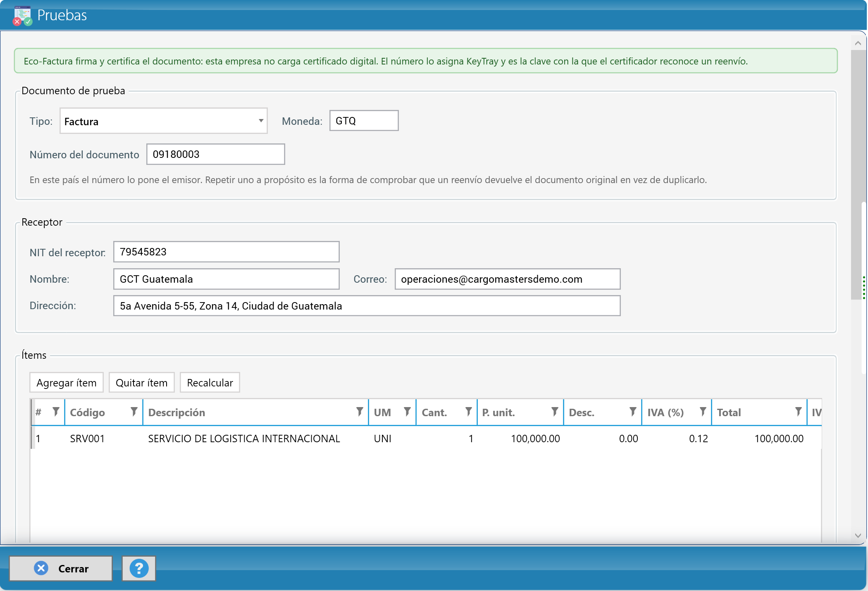Select the SRV001 item row
The image size is (868, 591).
pos(426,438)
